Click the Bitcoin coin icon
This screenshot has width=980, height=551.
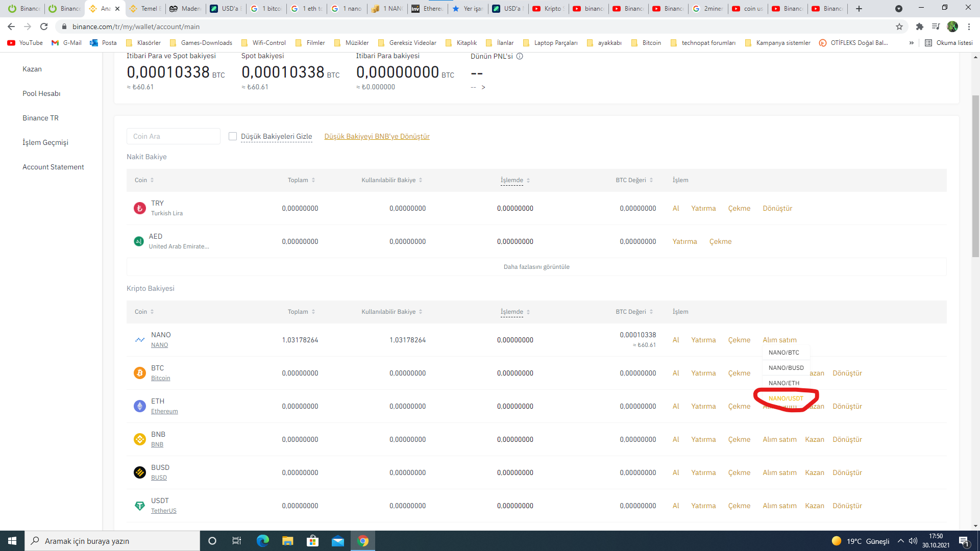point(139,373)
